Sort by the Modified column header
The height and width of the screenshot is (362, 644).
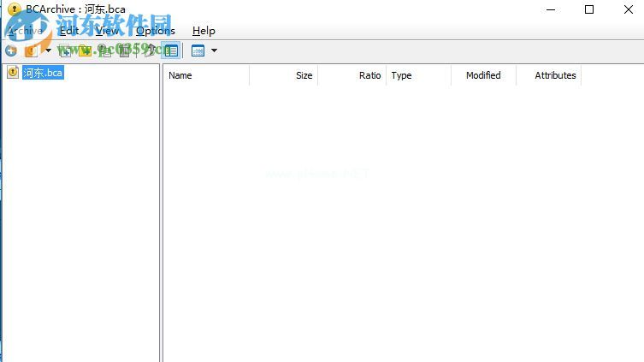(483, 75)
